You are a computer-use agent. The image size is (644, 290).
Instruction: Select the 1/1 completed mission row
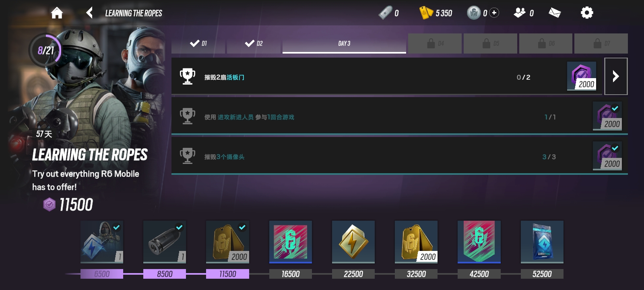400,116
